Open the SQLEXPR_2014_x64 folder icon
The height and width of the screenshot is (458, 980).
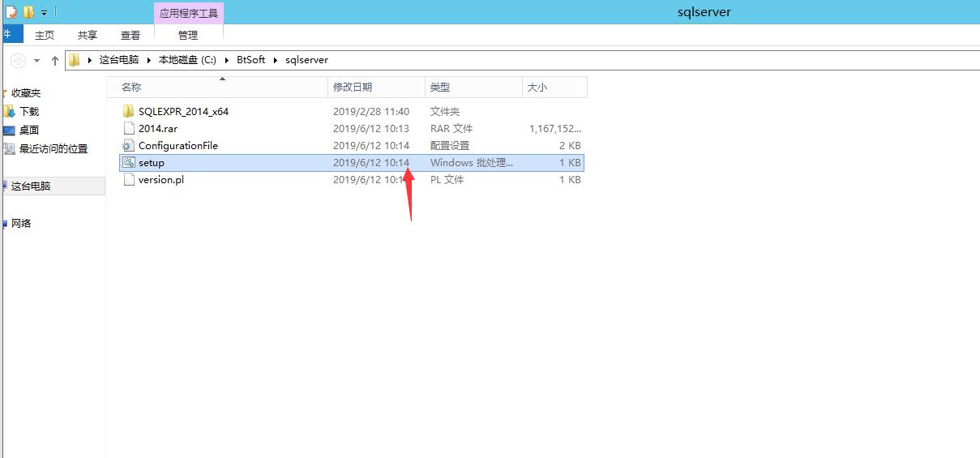point(128,111)
